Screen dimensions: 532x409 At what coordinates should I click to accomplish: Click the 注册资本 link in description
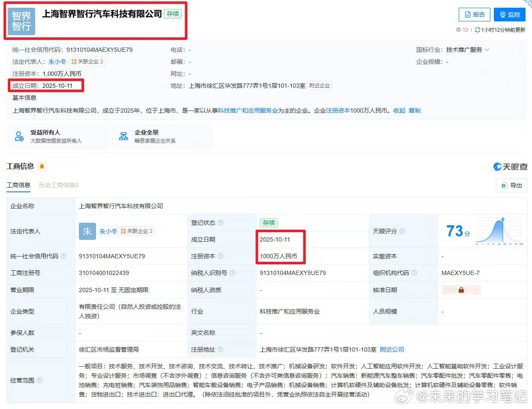pos(338,110)
